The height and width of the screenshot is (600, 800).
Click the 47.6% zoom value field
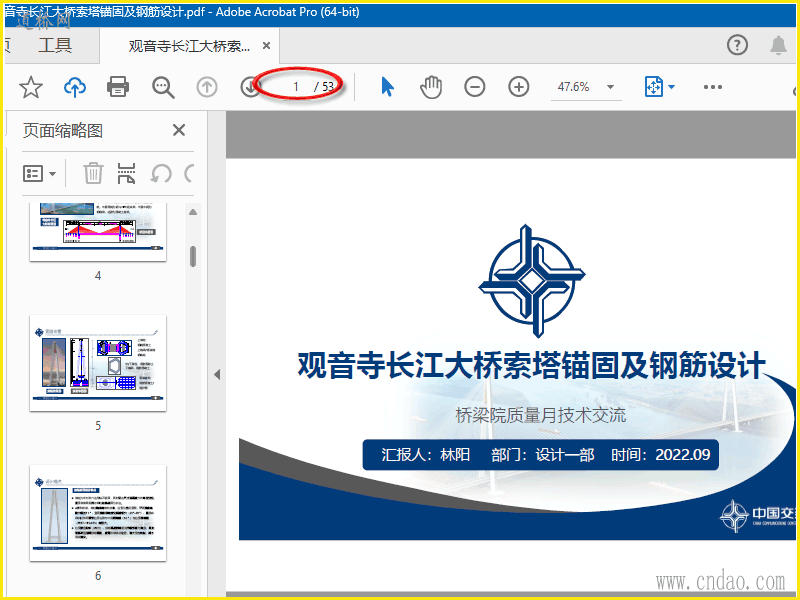573,87
